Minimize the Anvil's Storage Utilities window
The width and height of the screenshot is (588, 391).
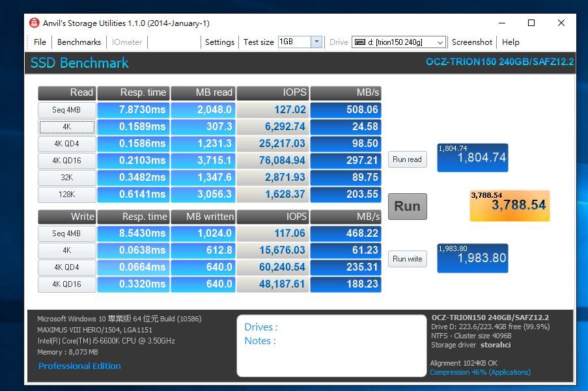[x=502, y=23]
